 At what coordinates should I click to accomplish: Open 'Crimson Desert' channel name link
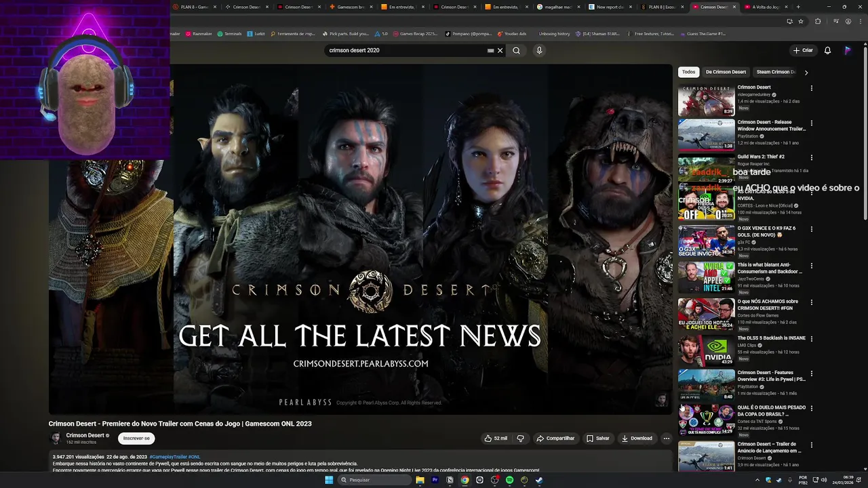tap(85, 435)
